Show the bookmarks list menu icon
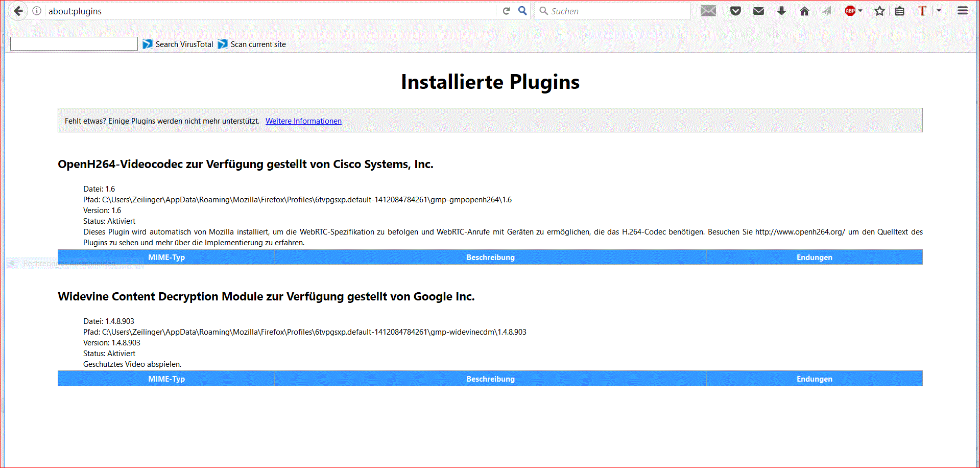 click(x=900, y=11)
